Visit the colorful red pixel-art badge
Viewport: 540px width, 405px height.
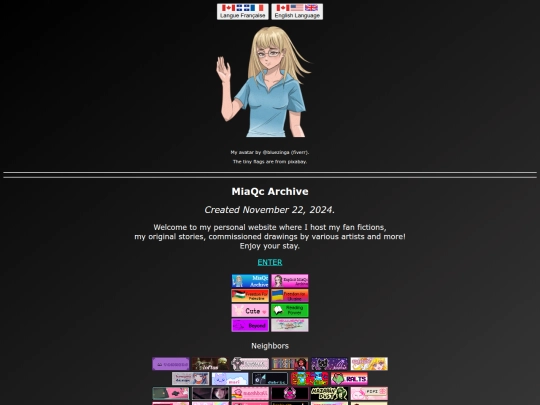310,378
